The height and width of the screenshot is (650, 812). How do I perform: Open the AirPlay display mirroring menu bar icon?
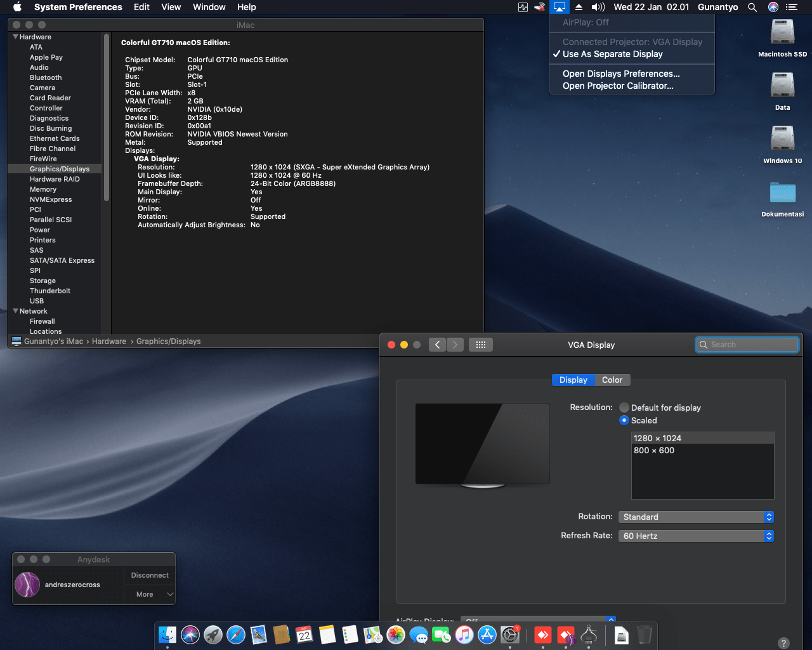[x=559, y=7]
